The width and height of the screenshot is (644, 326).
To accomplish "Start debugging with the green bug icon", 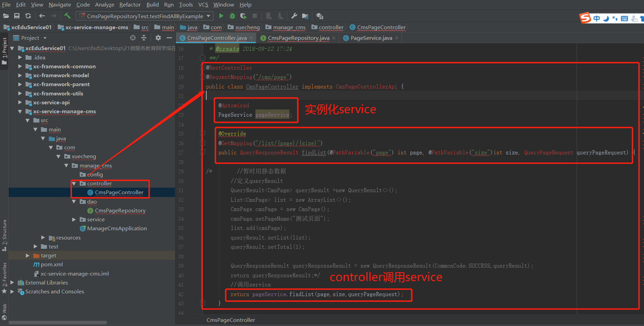I will 232,16.
